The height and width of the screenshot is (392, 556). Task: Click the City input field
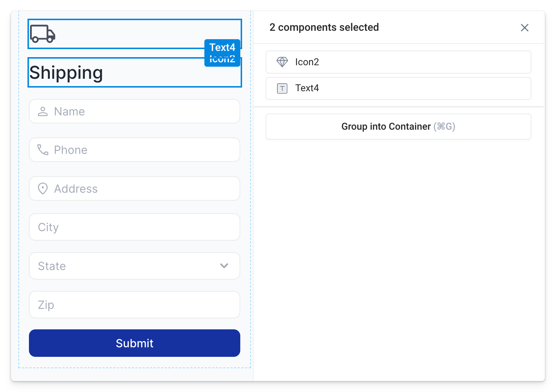[134, 227]
